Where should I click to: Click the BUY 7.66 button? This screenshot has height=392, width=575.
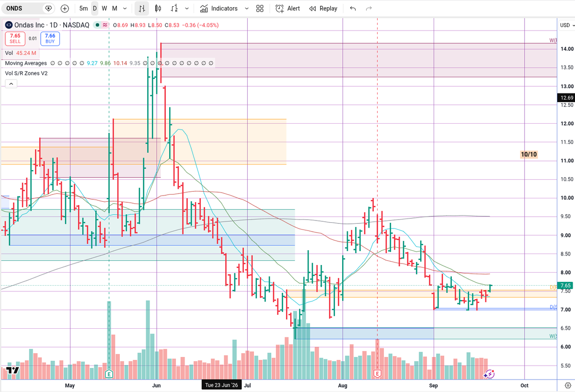point(50,39)
